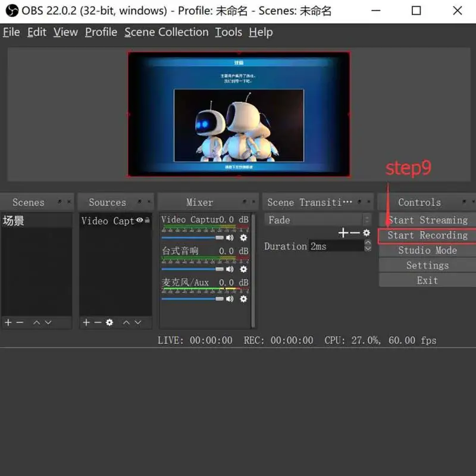Image resolution: width=476 pixels, height=476 pixels.
Task: Open Video Capture mixer gear settings
Action: pos(243,237)
